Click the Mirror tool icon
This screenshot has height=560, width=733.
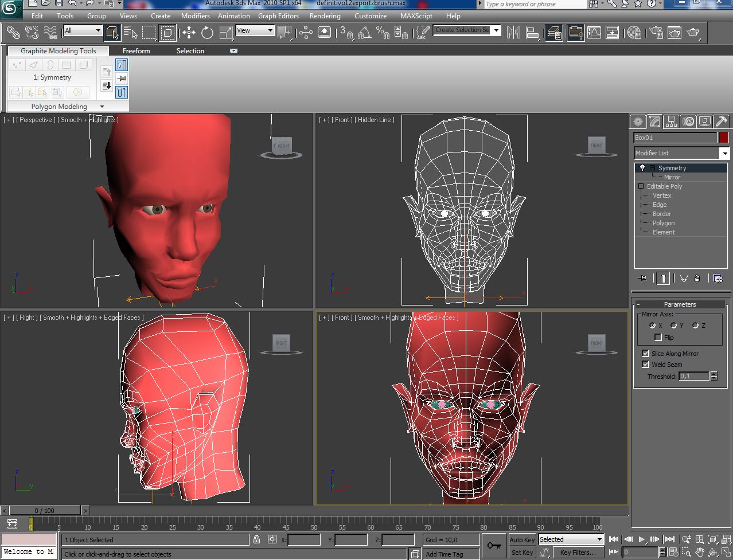tap(513, 33)
